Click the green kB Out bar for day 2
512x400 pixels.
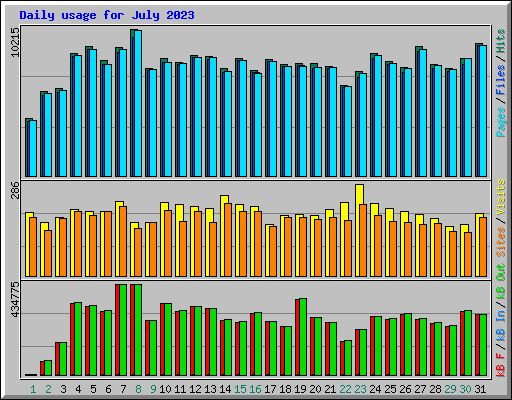48,368
